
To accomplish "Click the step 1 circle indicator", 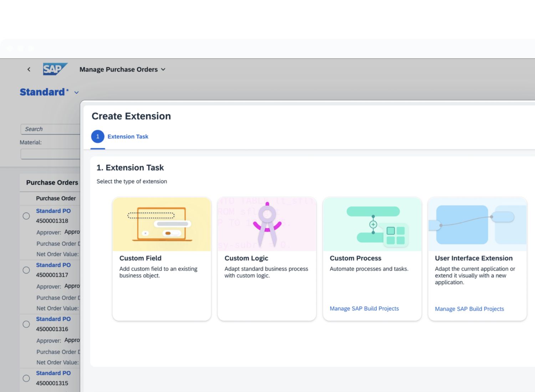I will tap(98, 136).
